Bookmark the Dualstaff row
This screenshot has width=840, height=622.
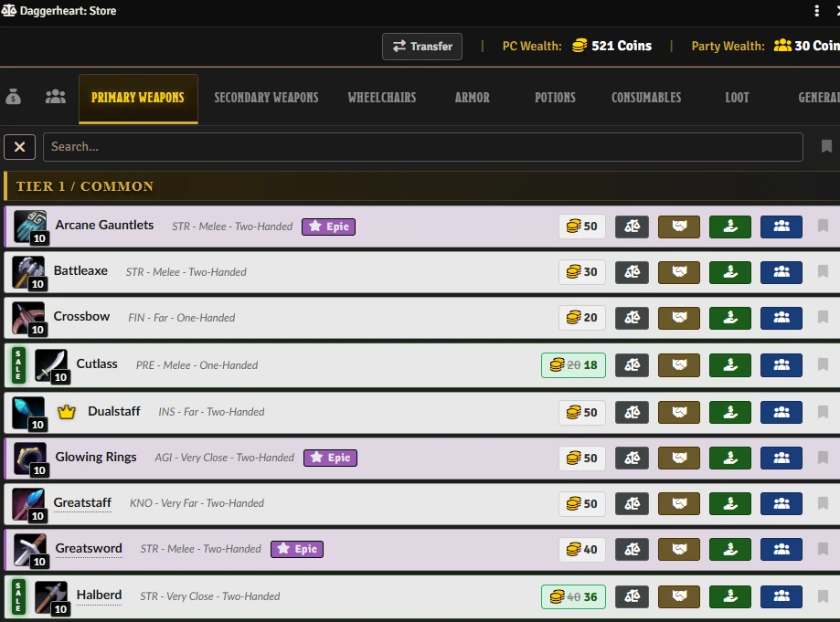[x=823, y=412]
